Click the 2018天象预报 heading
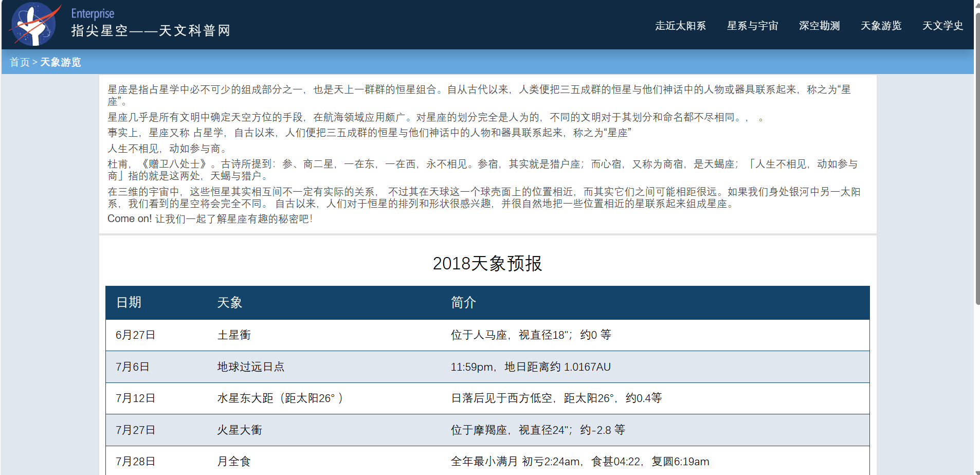Screen dimensions: 980x475 [x=487, y=263]
